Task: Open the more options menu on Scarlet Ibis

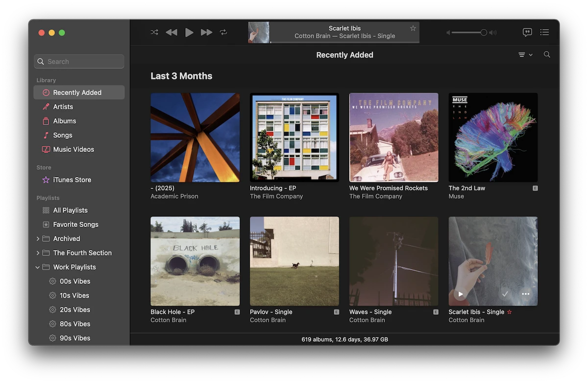Action: (x=525, y=294)
